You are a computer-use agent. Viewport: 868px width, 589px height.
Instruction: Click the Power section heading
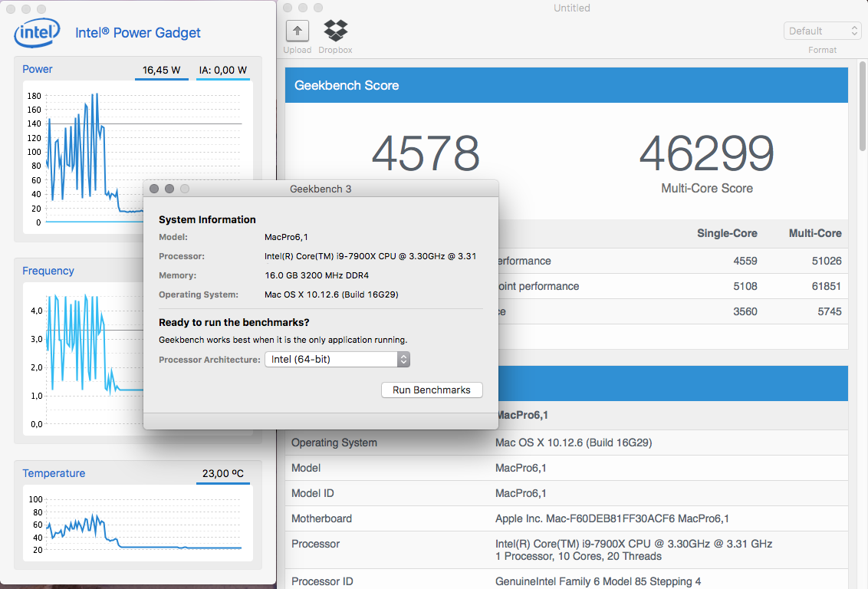coord(37,69)
